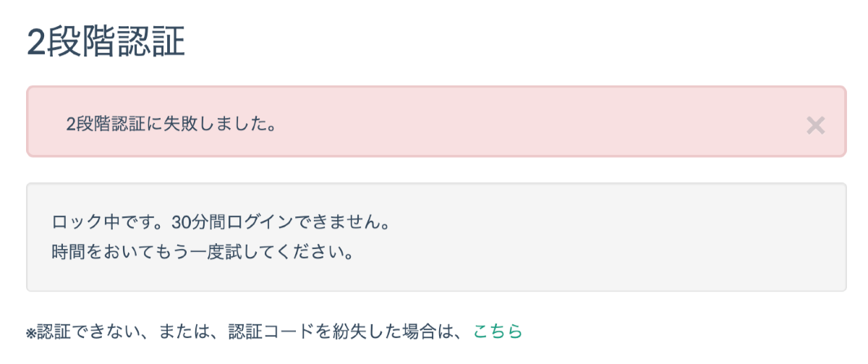Click empty space inside the gray lock notice
This screenshot has width=868, height=364.
(579, 237)
